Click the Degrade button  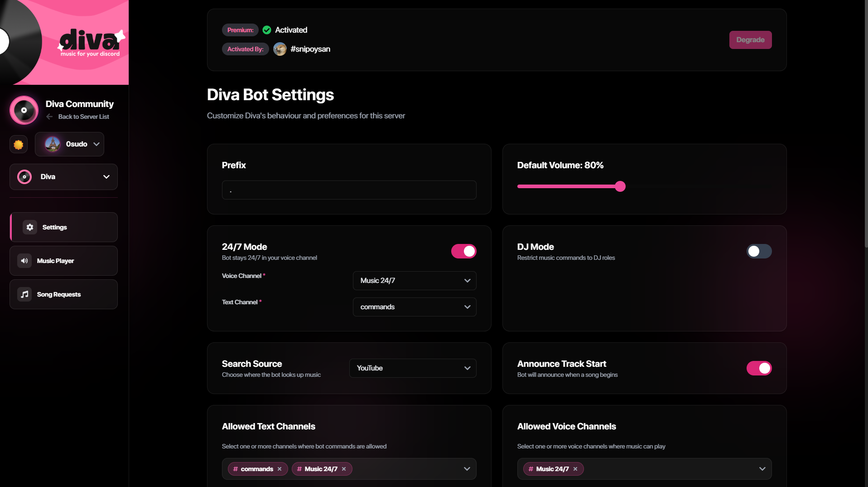pyautogui.click(x=750, y=39)
